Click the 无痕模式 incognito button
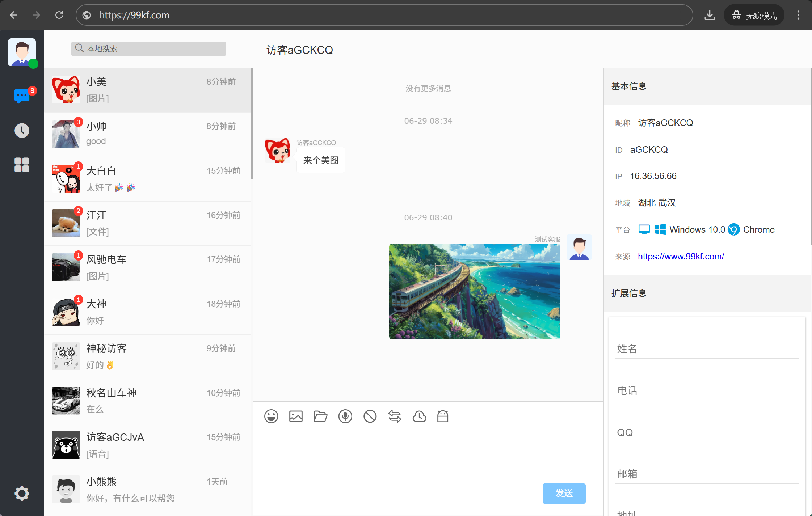The image size is (812, 516). 754,15
